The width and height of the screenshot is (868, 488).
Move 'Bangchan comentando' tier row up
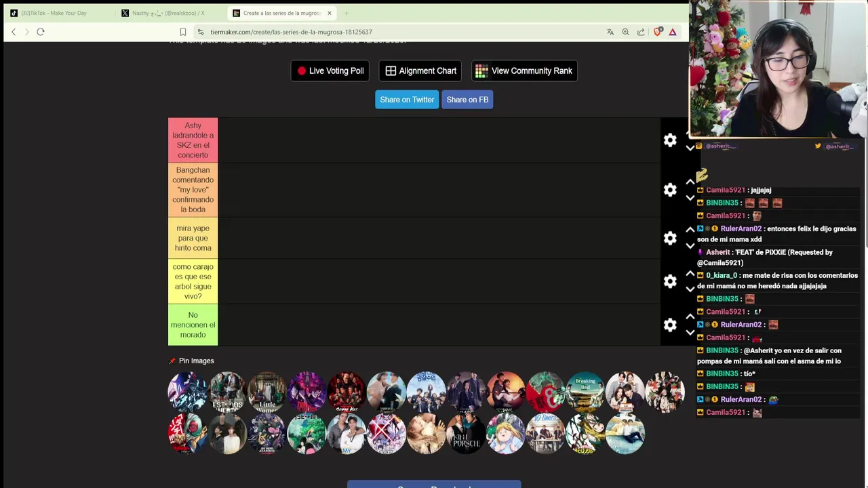coord(690,182)
